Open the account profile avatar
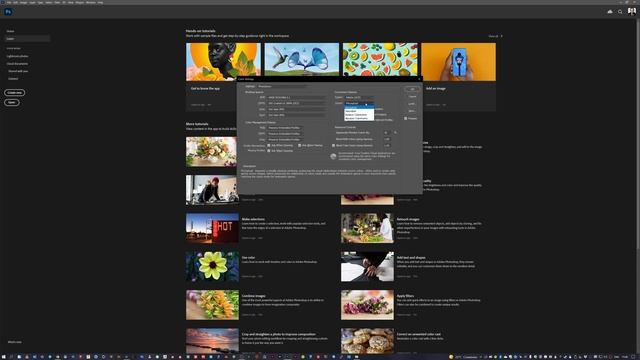640x360 pixels. tap(632, 11)
